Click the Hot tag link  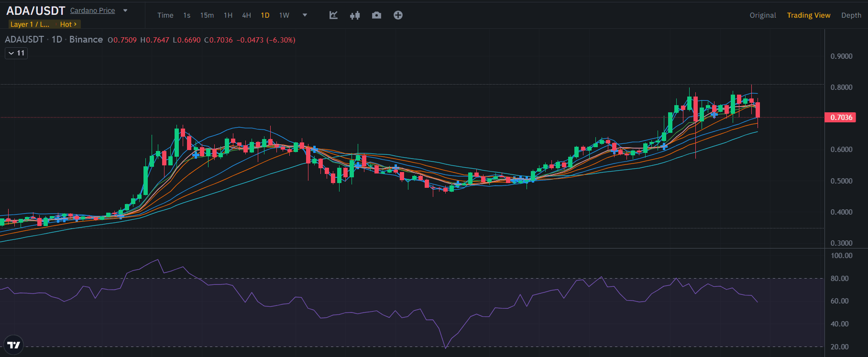click(68, 24)
